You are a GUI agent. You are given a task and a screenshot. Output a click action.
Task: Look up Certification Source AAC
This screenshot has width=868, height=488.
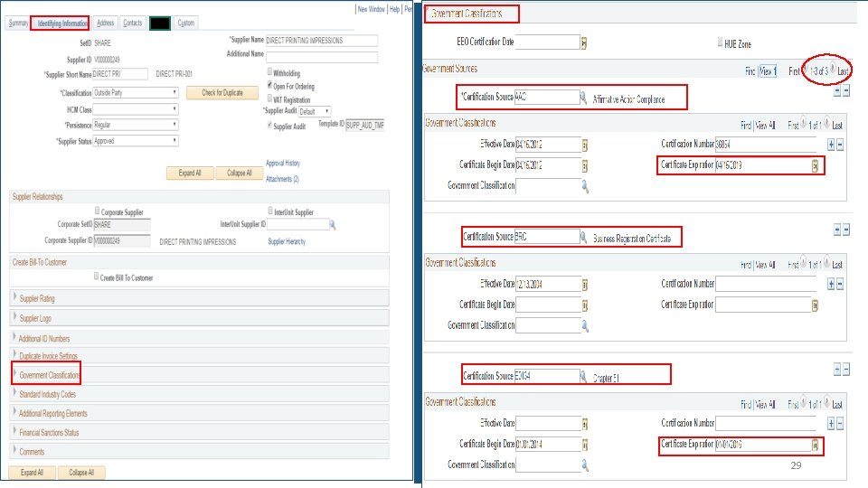(x=583, y=98)
